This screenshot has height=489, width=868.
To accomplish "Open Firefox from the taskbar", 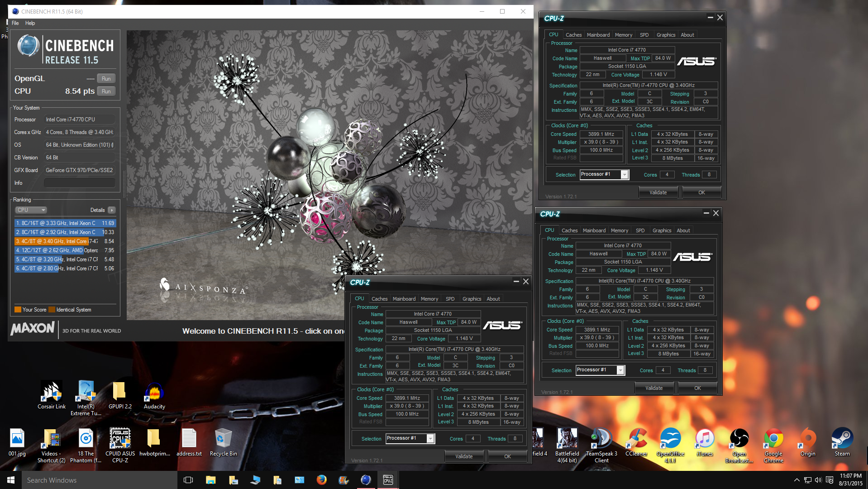I will click(322, 480).
